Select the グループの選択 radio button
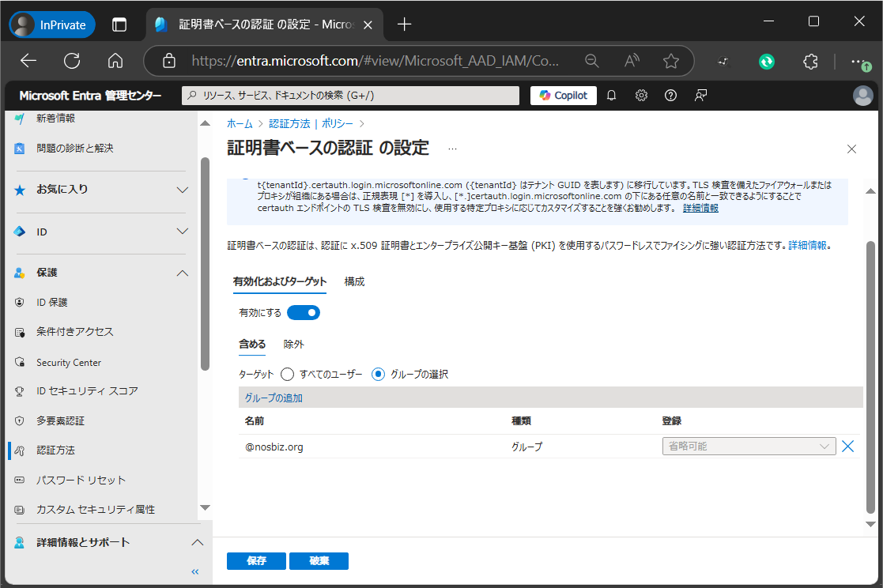Viewport: 883px width, 588px height. click(x=379, y=374)
